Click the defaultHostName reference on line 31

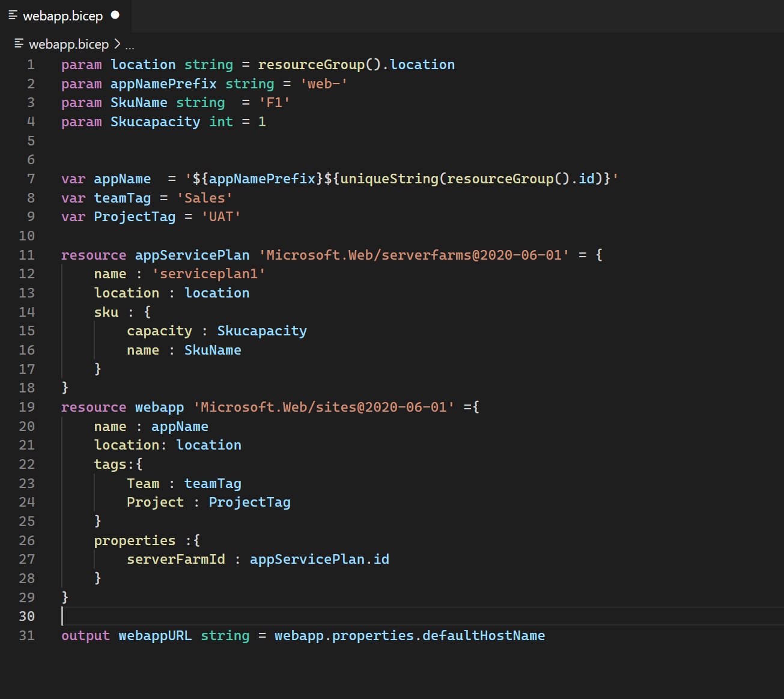tap(483, 635)
